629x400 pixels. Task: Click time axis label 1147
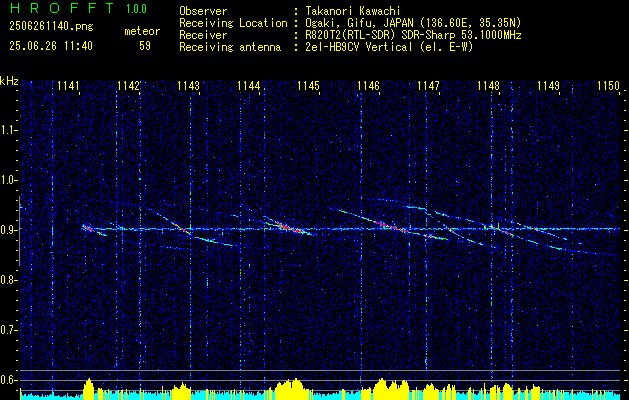point(428,85)
